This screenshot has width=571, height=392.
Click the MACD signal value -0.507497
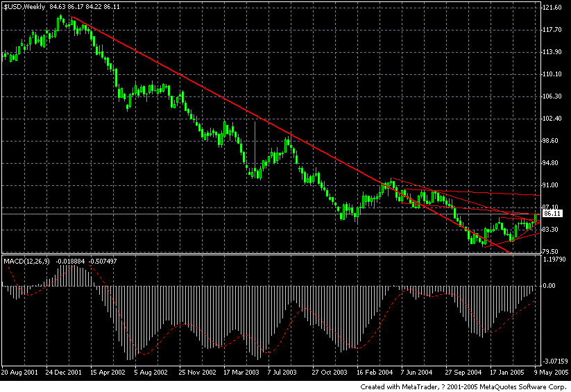tap(103, 261)
